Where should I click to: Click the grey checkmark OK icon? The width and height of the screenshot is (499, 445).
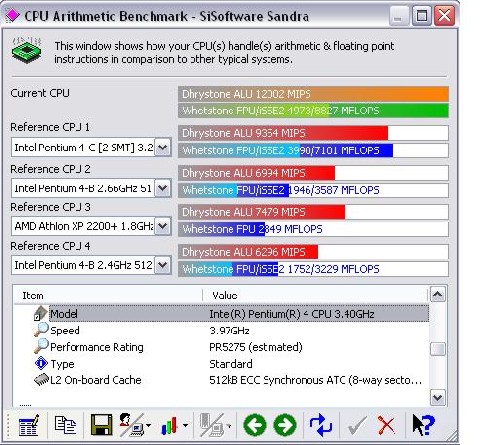coord(357,425)
